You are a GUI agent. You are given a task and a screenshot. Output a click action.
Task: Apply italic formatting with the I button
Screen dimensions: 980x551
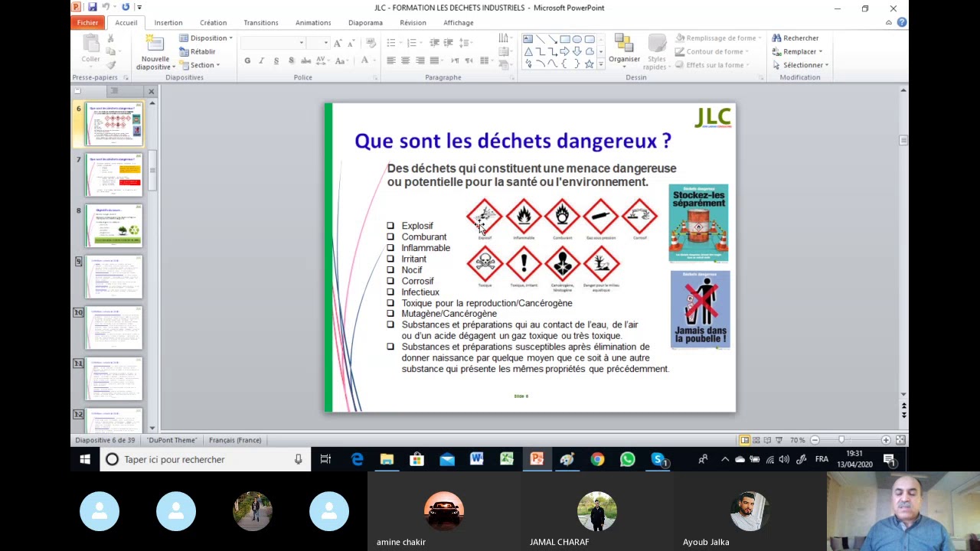pos(261,60)
